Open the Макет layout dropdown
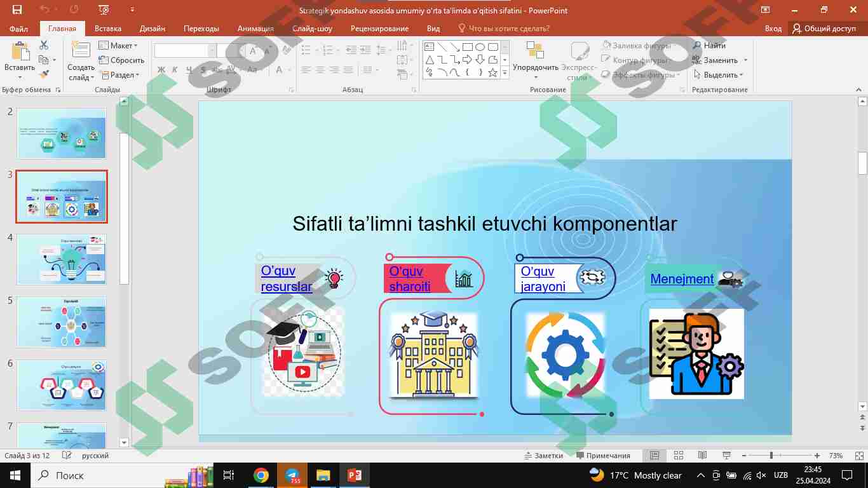 (x=118, y=46)
